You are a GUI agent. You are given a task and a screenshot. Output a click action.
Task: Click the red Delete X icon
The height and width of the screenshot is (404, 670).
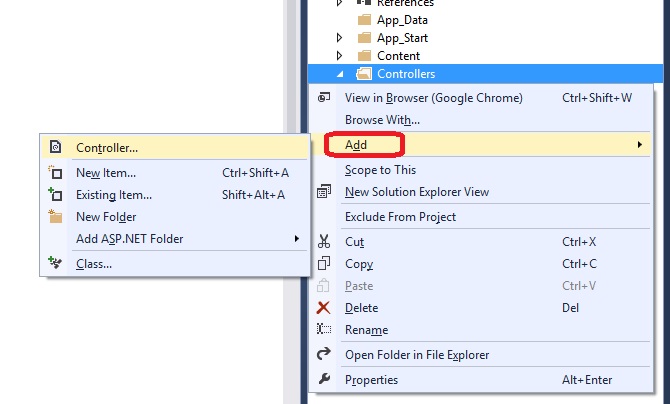323,308
